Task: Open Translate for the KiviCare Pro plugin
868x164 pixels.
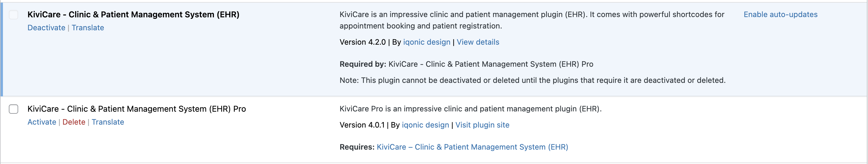Action: pos(108,122)
